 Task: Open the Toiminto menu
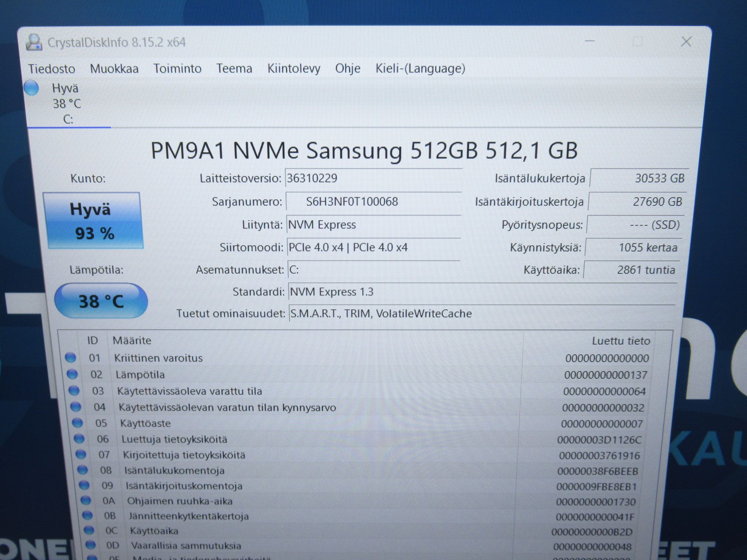[177, 69]
